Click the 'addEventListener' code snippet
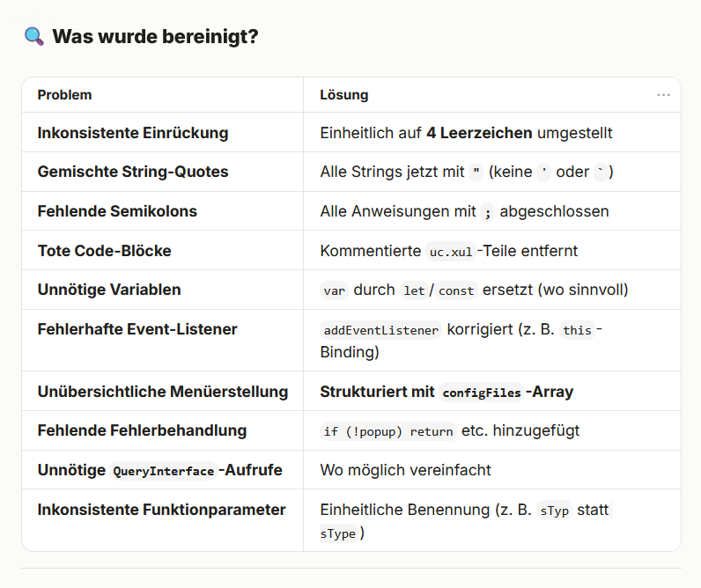The image size is (701, 588). click(381, 330)
